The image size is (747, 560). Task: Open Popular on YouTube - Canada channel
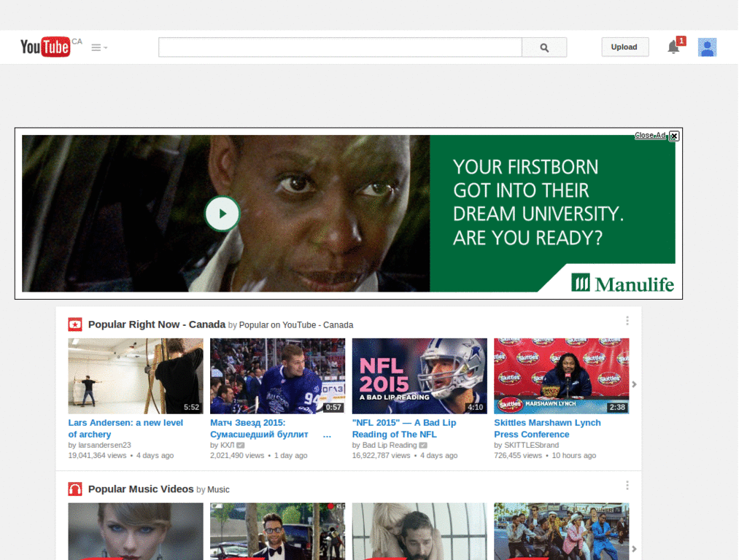coord(296,324)
